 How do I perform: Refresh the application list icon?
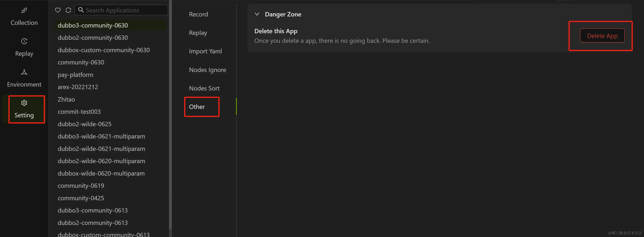[68, 10]
